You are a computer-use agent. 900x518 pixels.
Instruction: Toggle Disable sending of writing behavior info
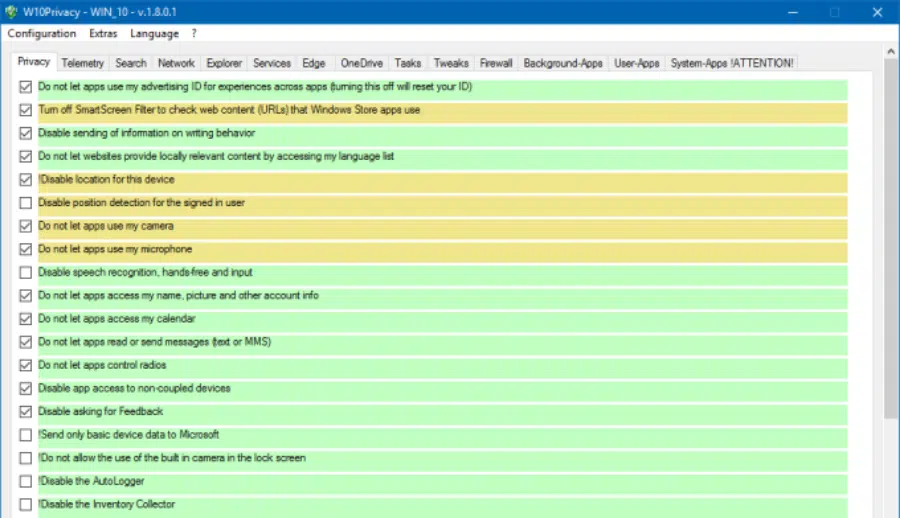point(25,133)
